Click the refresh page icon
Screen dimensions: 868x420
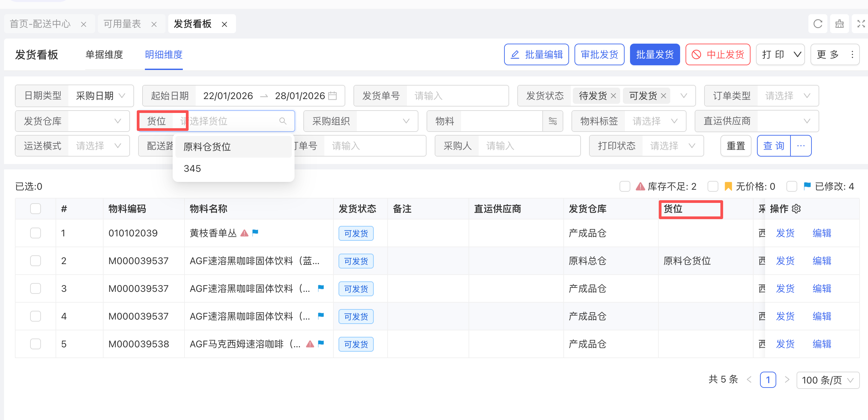[x=818, y=24]
